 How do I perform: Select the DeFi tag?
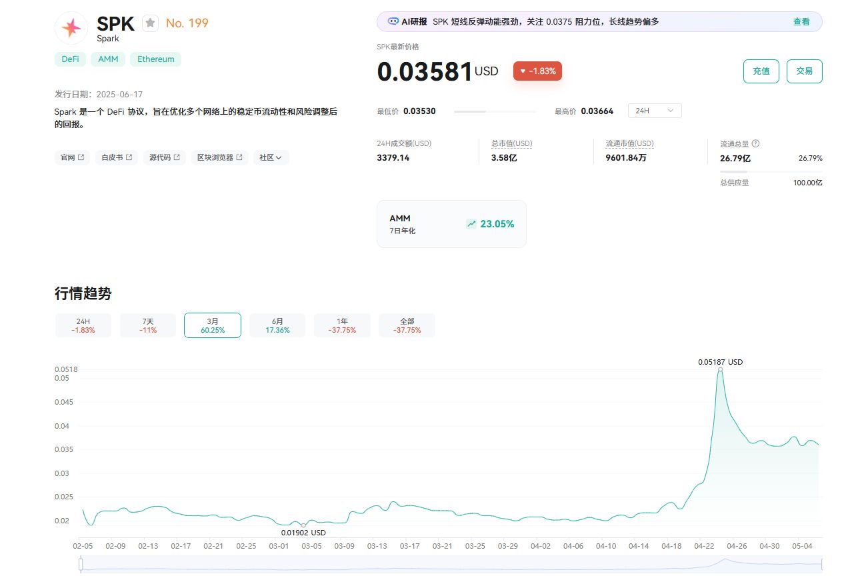coord(70,59)
